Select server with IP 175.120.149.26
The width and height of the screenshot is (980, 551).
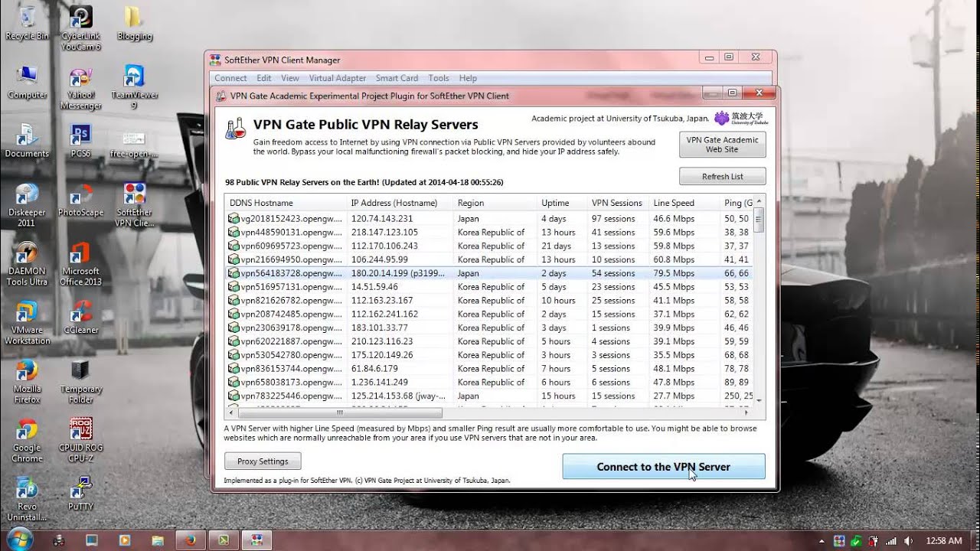[488, 355]
